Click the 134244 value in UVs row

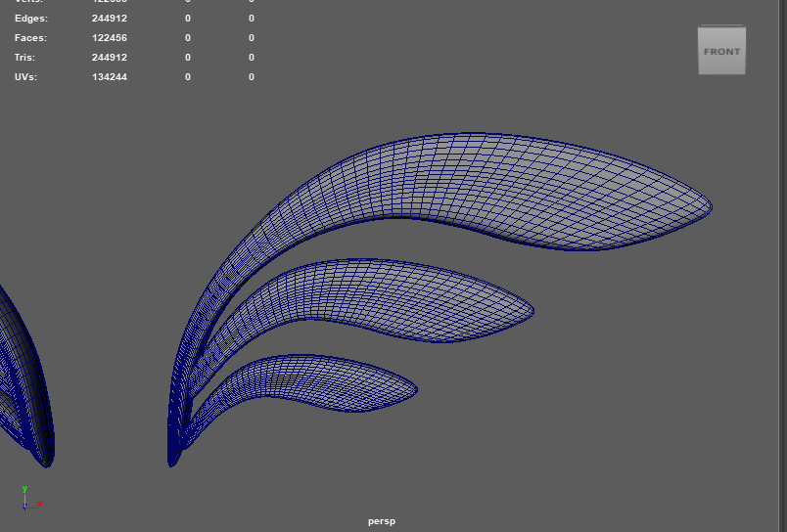pos(110,77)
